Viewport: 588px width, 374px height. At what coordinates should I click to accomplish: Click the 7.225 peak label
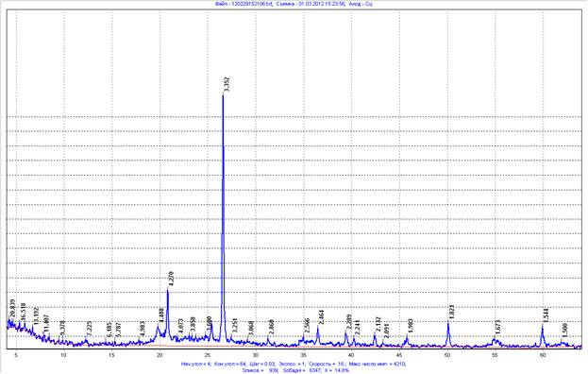pyautogui.click(x=90, y=329)
